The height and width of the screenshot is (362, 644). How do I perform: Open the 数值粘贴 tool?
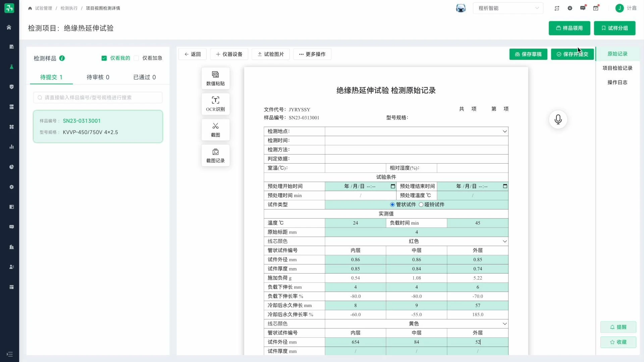pos(215,78)
